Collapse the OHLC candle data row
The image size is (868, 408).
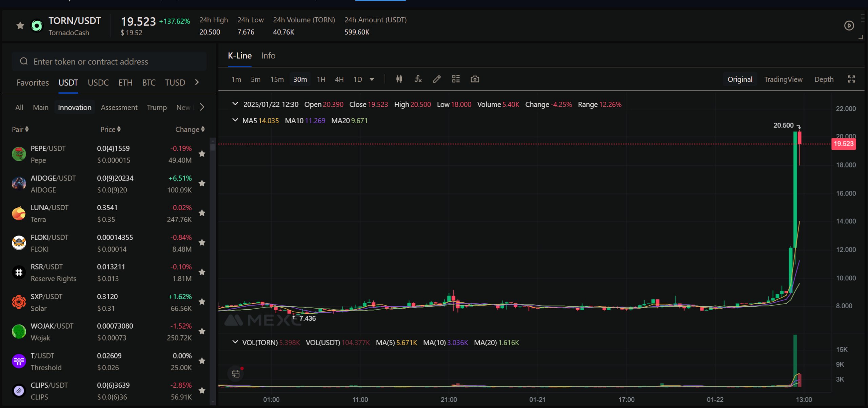pyautogui.click(x=235, y=104)
